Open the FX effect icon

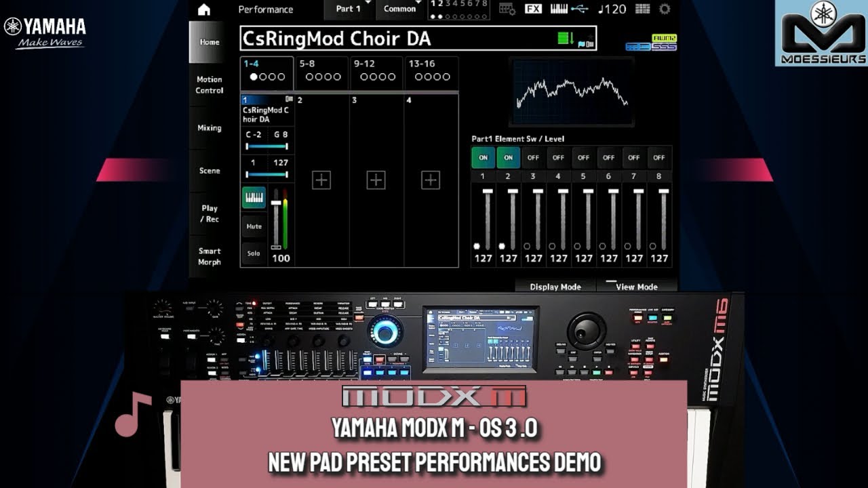534,9
